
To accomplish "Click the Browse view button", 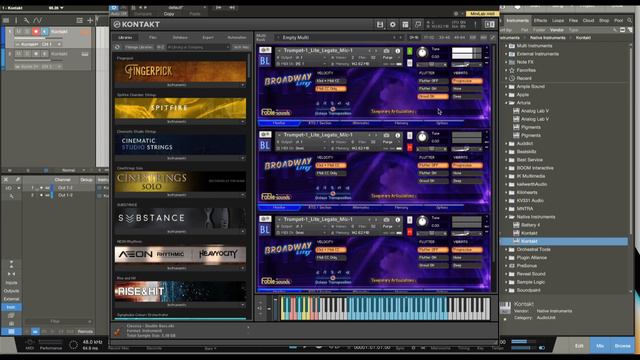I will [622, 346].
